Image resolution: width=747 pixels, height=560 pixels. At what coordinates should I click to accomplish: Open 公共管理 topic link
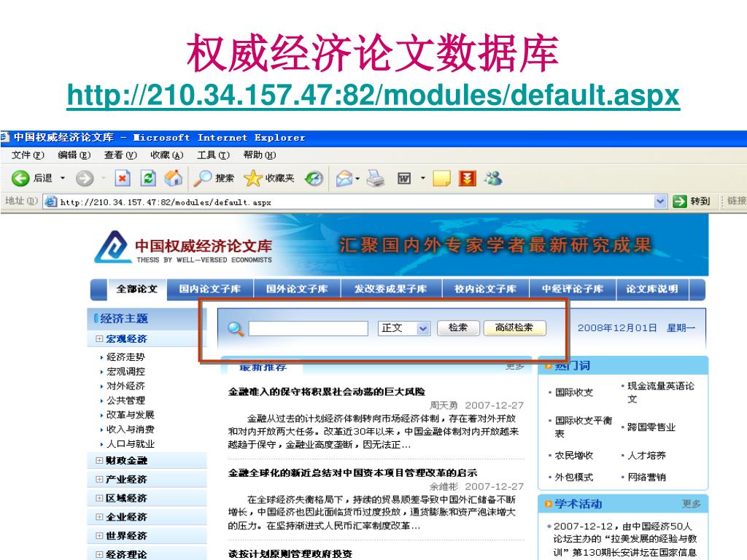point(125,400)
